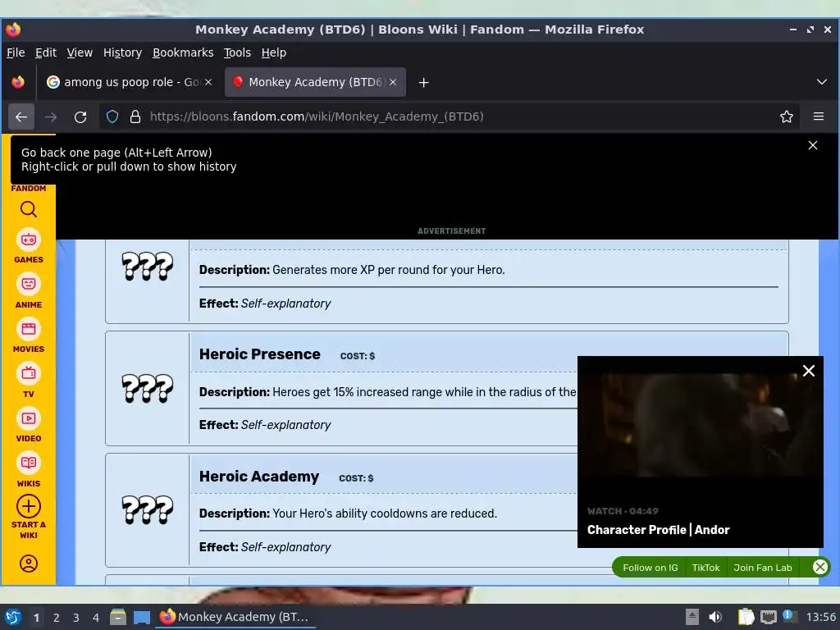List all tabs with chevron dropdown
This screenshot has height=630, width=840.
tap(822, 82)
